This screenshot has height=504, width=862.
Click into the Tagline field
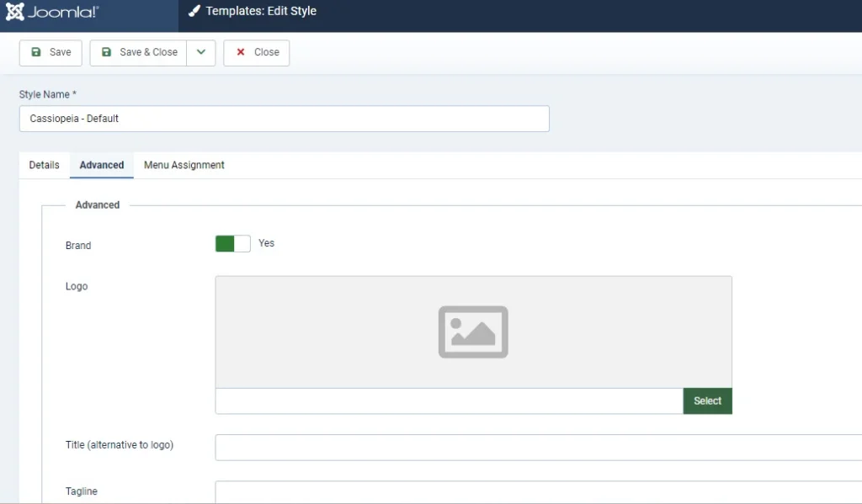click(538, 492)
